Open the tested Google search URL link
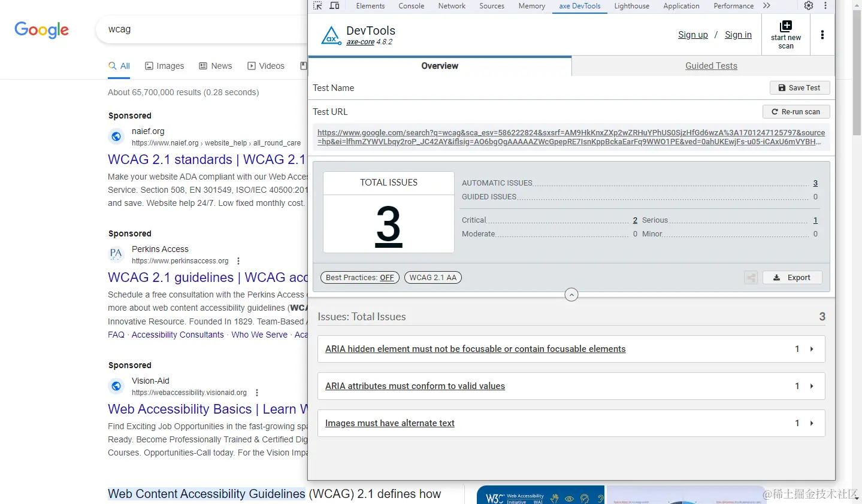The width and height of the screenshot is (862, 504). point(571,137)
